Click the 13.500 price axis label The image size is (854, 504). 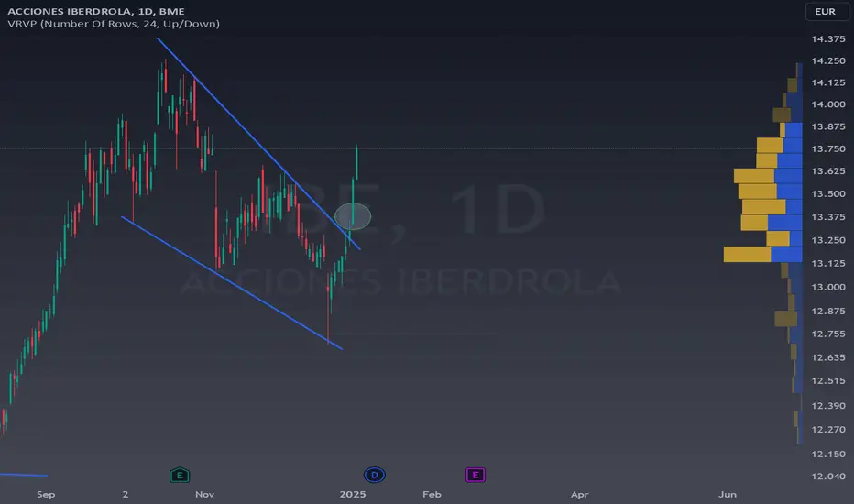coord(827,193)
